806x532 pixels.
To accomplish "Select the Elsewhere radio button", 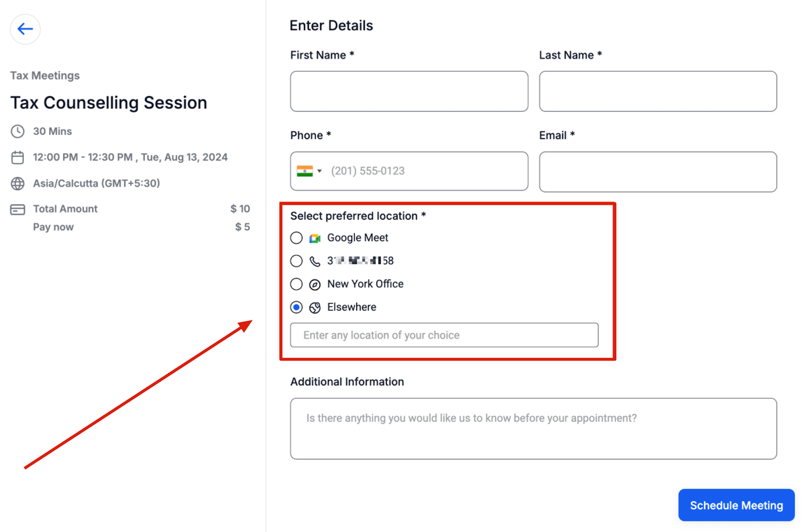I will tap(297, 307).
